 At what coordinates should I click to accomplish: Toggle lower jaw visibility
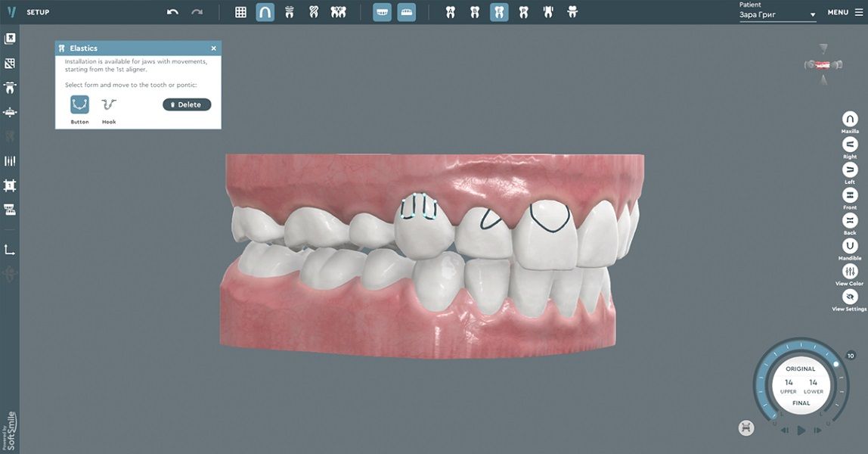(x=406, y=11)
